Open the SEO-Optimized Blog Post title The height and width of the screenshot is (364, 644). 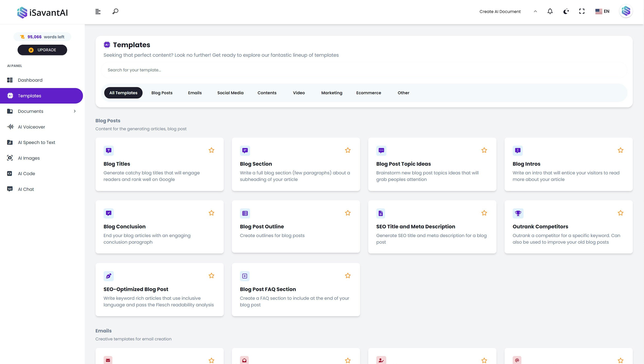[136, 289]
